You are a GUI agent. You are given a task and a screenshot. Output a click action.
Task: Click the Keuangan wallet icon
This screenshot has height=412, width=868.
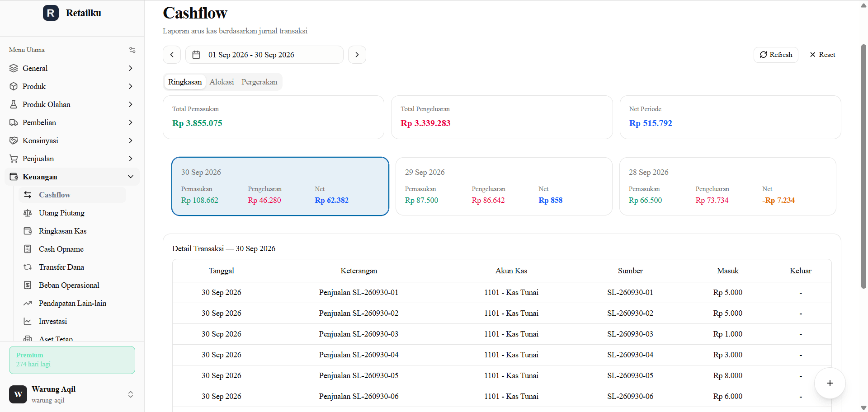coord(14,177)
